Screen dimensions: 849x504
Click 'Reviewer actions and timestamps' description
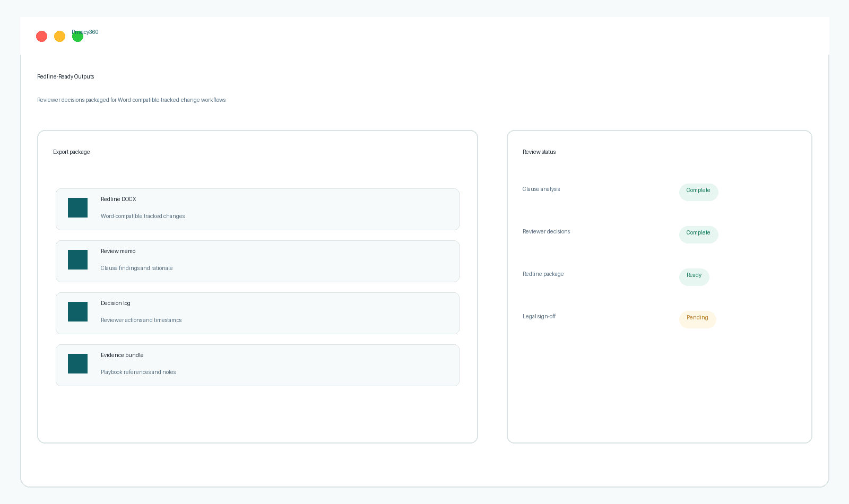tap(141, 320)
